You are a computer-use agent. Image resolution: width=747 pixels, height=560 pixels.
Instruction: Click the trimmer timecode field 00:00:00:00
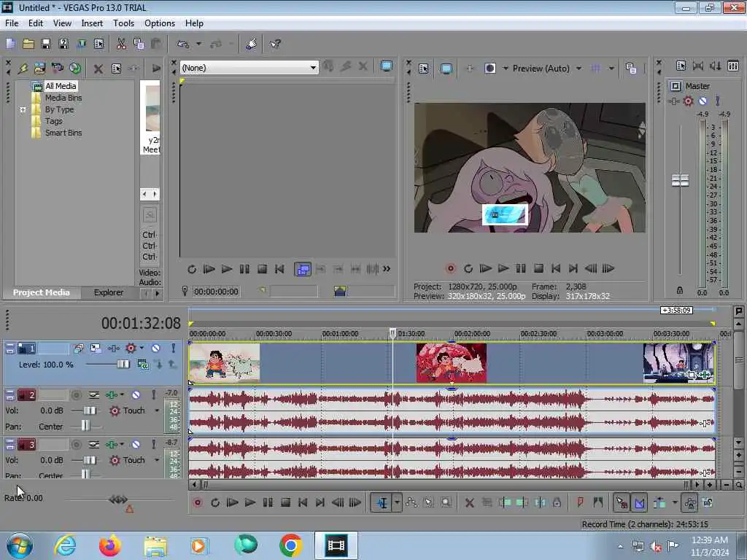tap(216, 292)
